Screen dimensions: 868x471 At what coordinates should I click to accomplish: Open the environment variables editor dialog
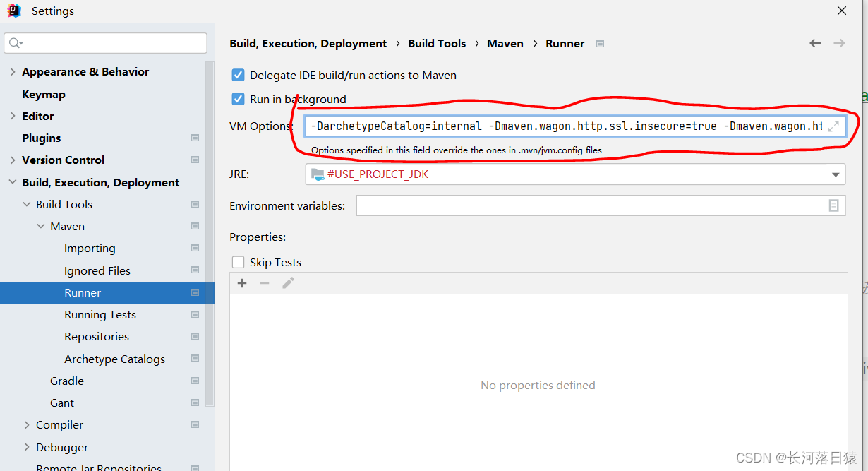click(833, 205)
